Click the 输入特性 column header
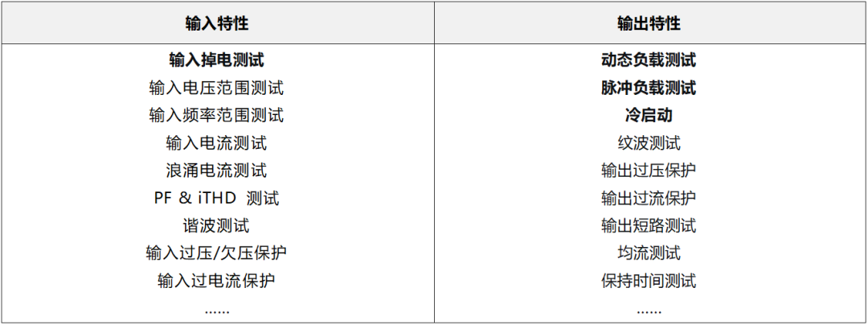Image resolution: width=868 pixels, height=325 pixels. tap(216, 23)
